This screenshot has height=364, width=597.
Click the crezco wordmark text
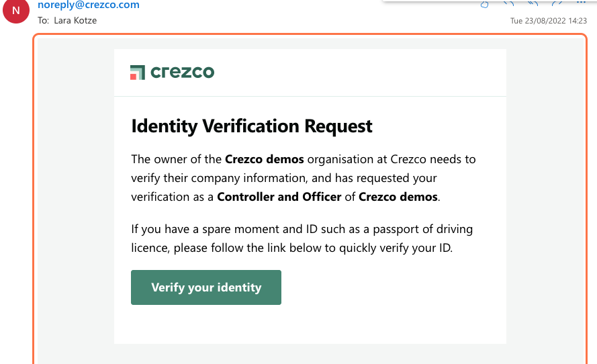pyautogui.click(x=183, y=72)
